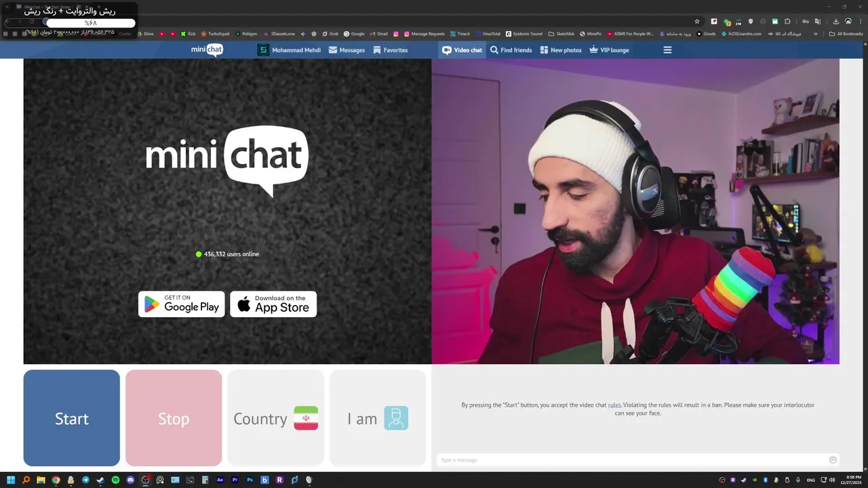
Task: Enter the VIP lounge
Action: pyautogui.click(x=609, y=50)
